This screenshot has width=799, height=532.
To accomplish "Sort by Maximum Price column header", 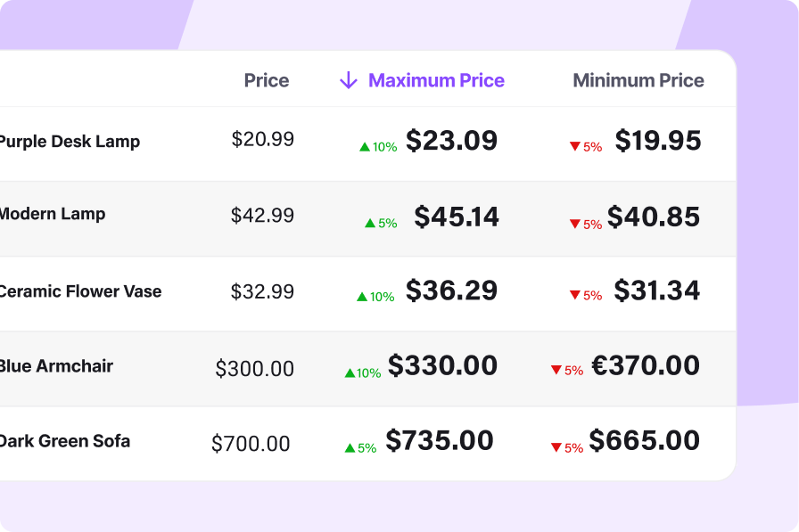I will click(436, 81).
